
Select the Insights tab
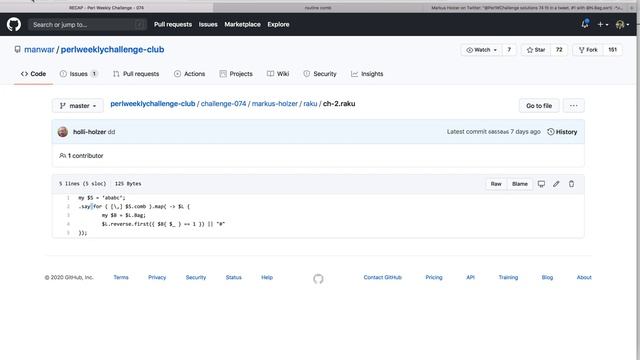367,74
